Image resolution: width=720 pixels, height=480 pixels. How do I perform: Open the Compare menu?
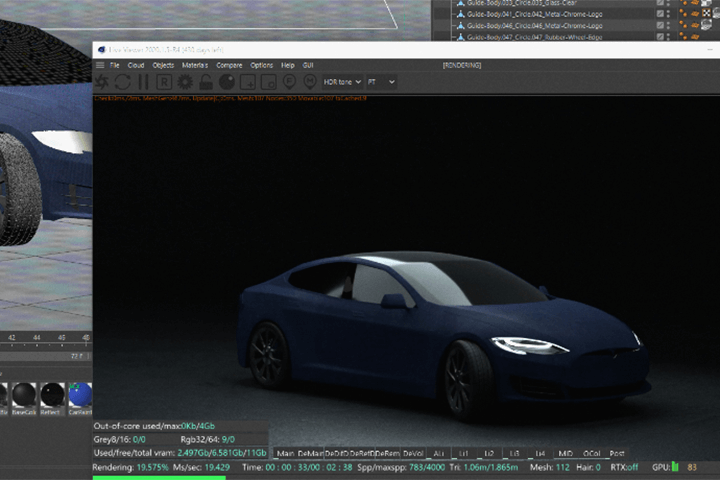[x=228, y=65]
